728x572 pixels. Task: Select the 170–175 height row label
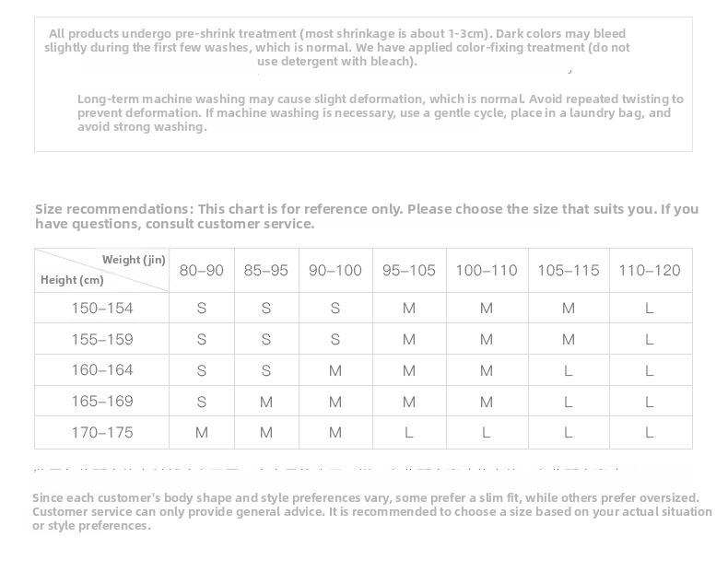tap(102, 432)
